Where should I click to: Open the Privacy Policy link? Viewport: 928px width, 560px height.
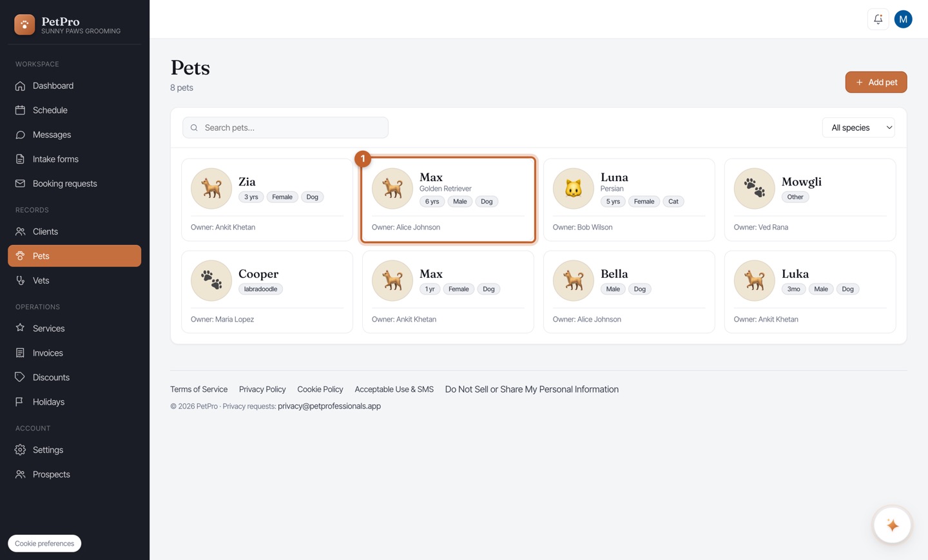(262, 389)
